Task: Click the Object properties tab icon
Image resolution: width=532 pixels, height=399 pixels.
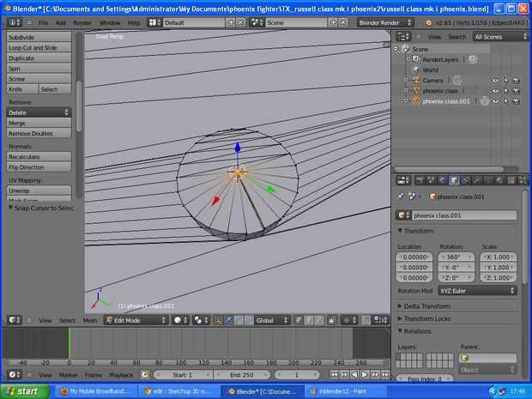Action: tap(455, 180)
